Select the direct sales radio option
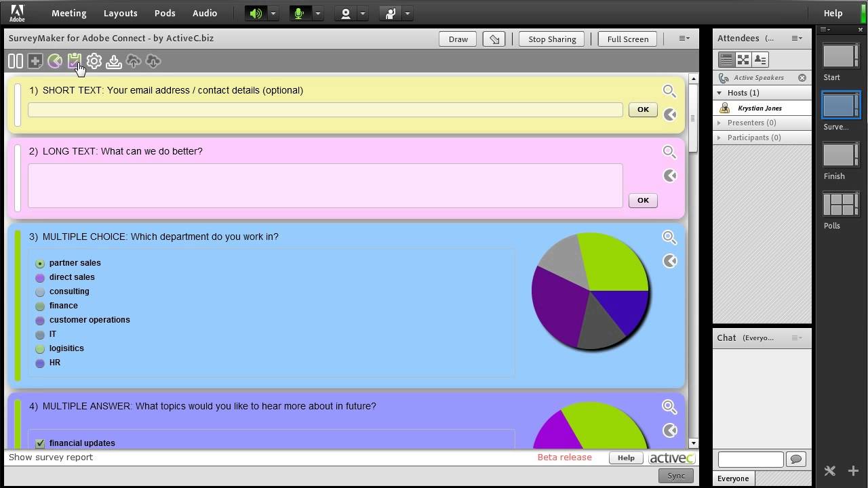The height and width of the screenshot is (488, 868). point(40,277)
